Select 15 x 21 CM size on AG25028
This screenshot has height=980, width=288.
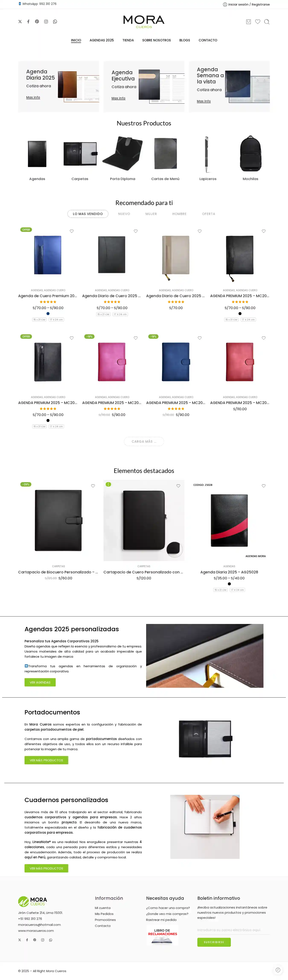point(220,590)
